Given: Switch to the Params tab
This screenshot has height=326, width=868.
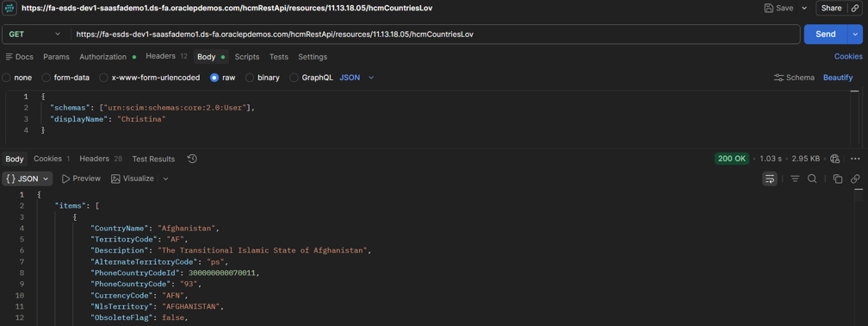Looking at the screenshot, I should 57,57.
